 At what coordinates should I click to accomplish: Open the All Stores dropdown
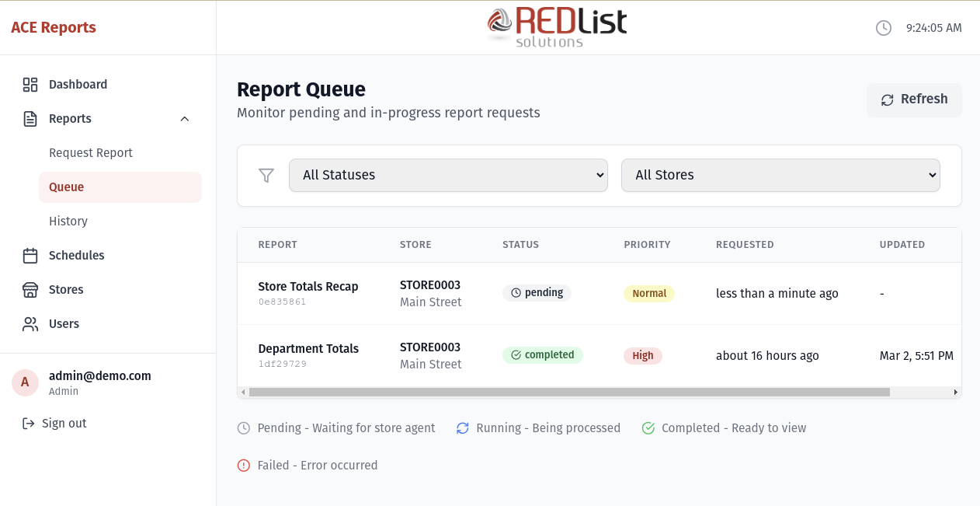(780, 175)
